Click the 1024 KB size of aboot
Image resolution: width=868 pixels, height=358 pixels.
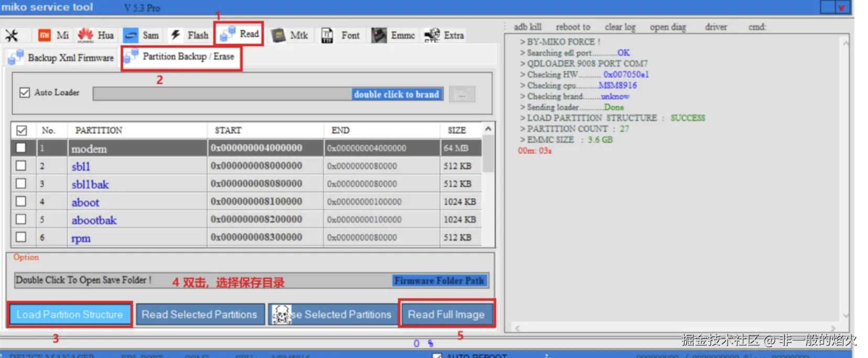coord(460,202)
